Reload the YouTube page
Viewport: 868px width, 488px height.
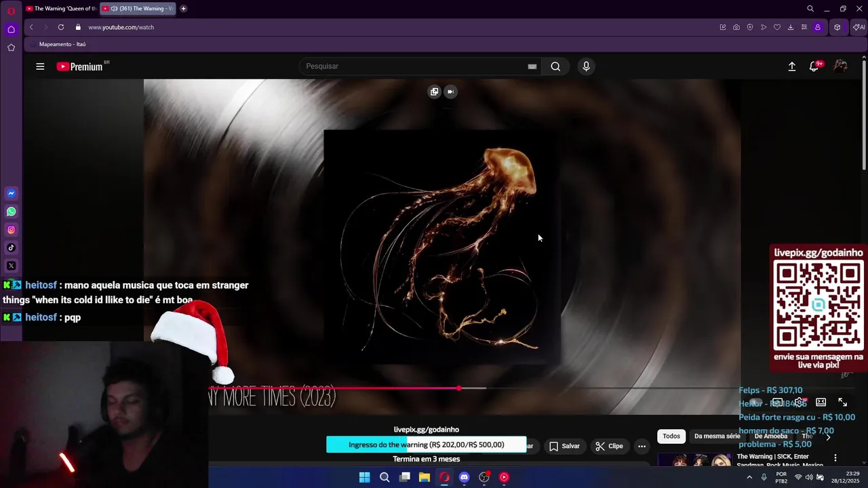tap(61, 27)
